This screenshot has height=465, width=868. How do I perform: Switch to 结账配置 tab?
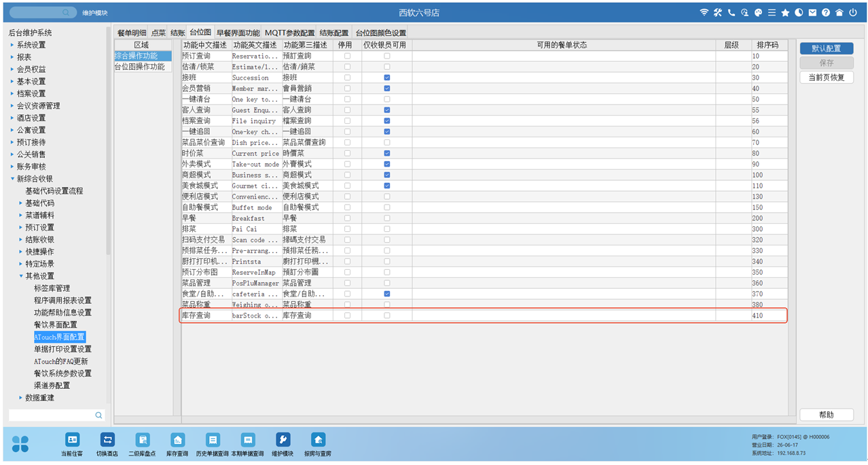click(334, 33)
